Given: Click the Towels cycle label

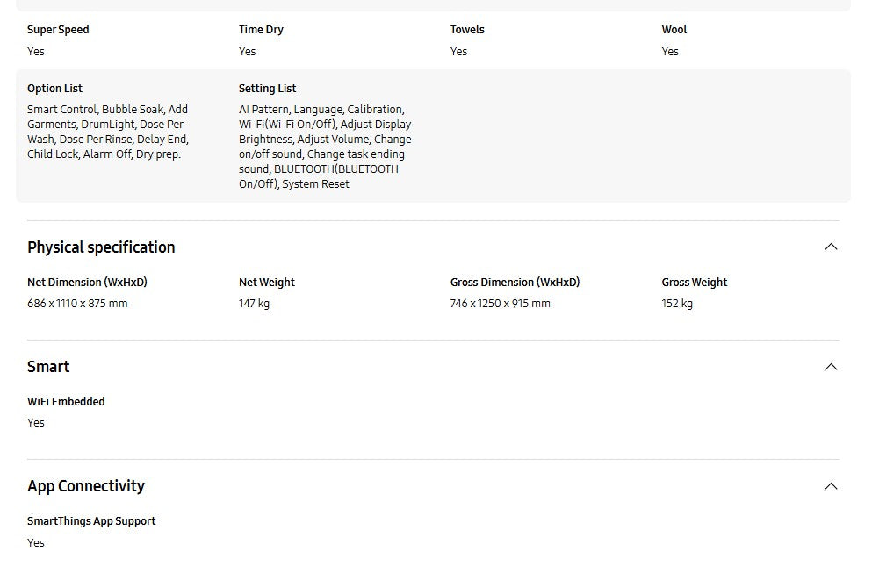Looking at the screenshot, I should click(467, 30).
